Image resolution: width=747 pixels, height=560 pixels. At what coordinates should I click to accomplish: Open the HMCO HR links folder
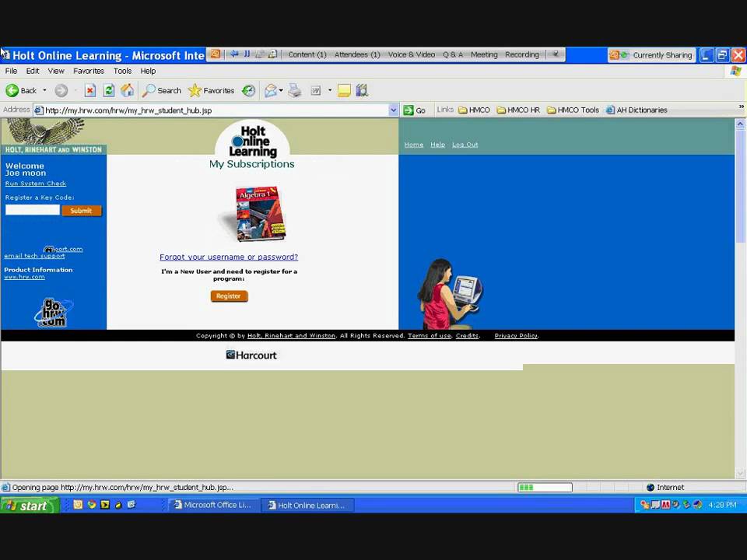(518, 110)
